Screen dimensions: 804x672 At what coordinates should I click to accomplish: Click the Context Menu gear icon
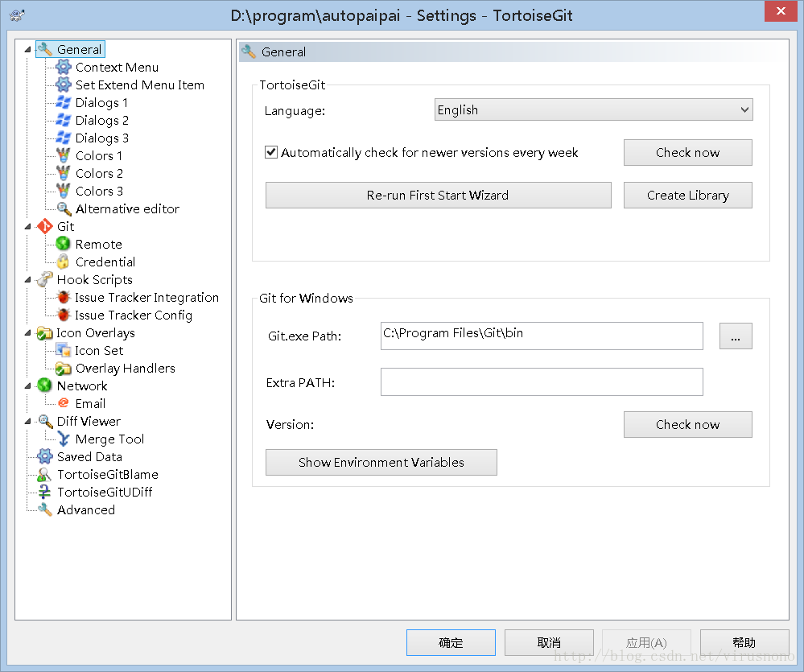63,67
